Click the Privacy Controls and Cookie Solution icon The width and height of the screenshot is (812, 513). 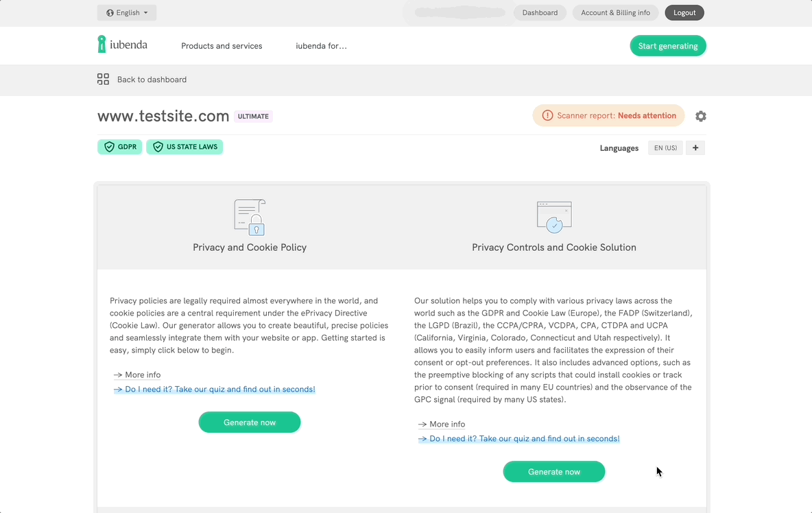[554, 217]
